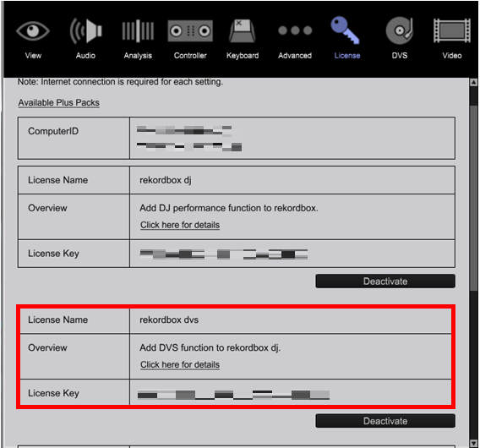
Task: Click details link for rekordbox dj overview
Action: pos(180,225)
